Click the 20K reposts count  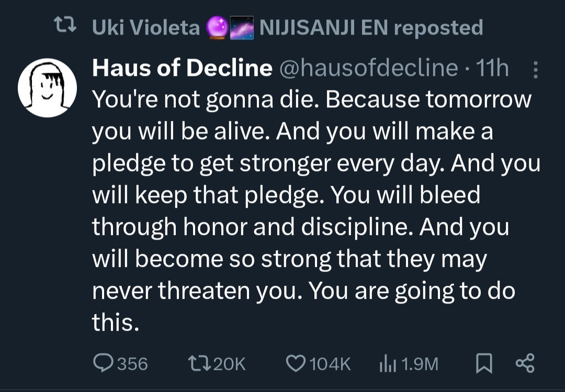pyautogui.click(x=230, y=364)
